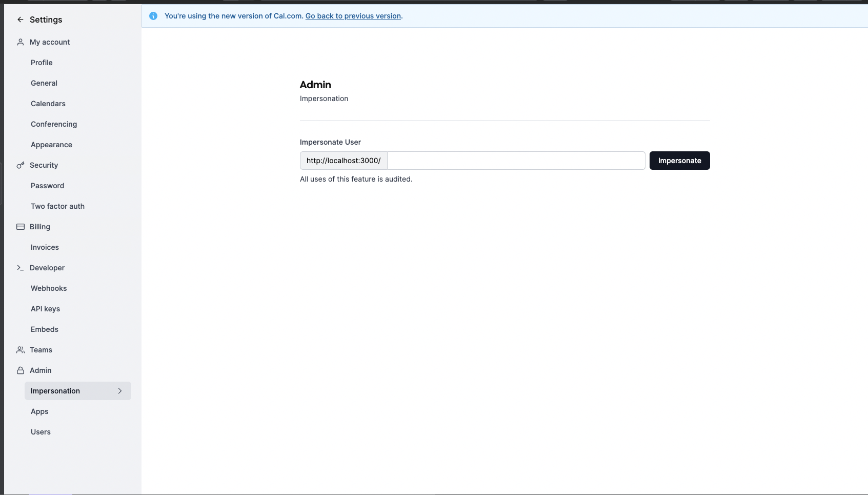868x495 pixels.
Task: Click the My account section label
Action: point(50,42)
